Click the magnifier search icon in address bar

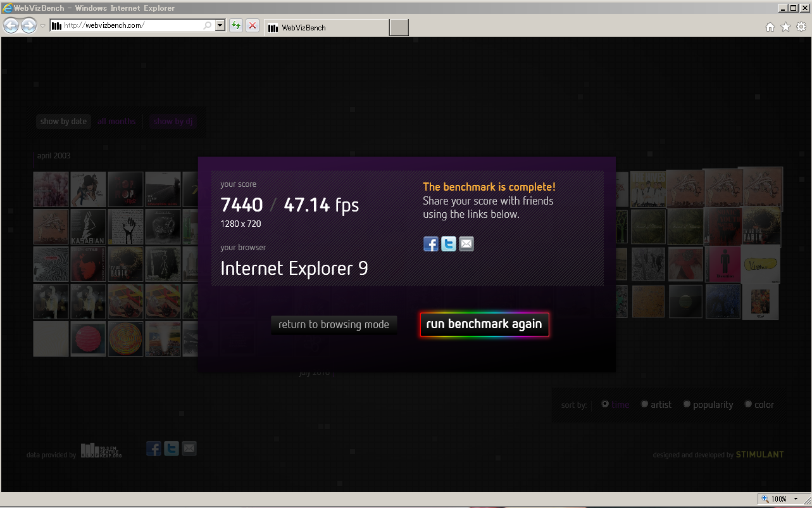(208, 25)
